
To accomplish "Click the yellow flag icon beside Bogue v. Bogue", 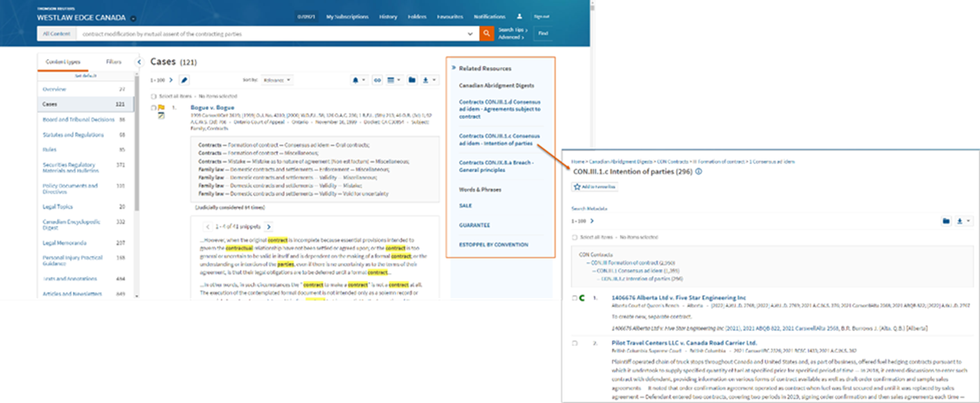I will click(x=161, y=108).
